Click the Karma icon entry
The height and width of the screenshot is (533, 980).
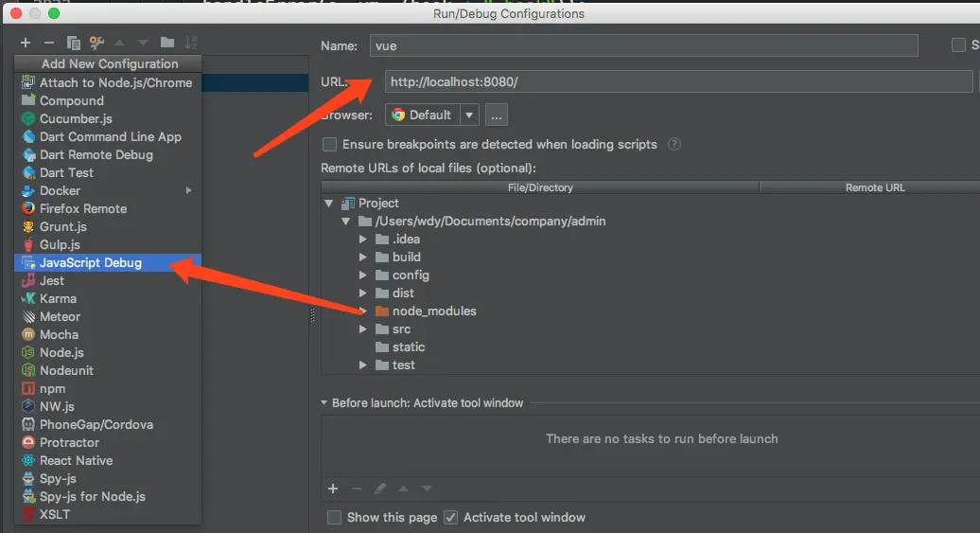[28, 299]
